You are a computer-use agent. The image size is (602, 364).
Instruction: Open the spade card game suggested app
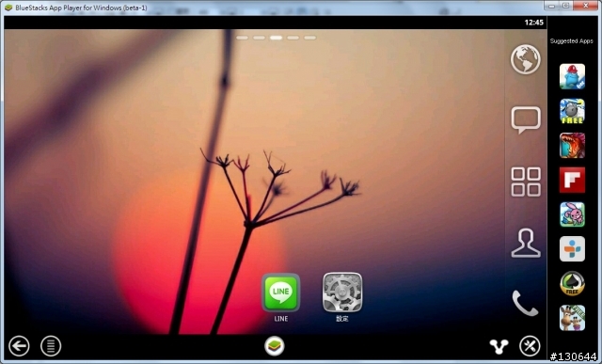[x=572, y=283]
